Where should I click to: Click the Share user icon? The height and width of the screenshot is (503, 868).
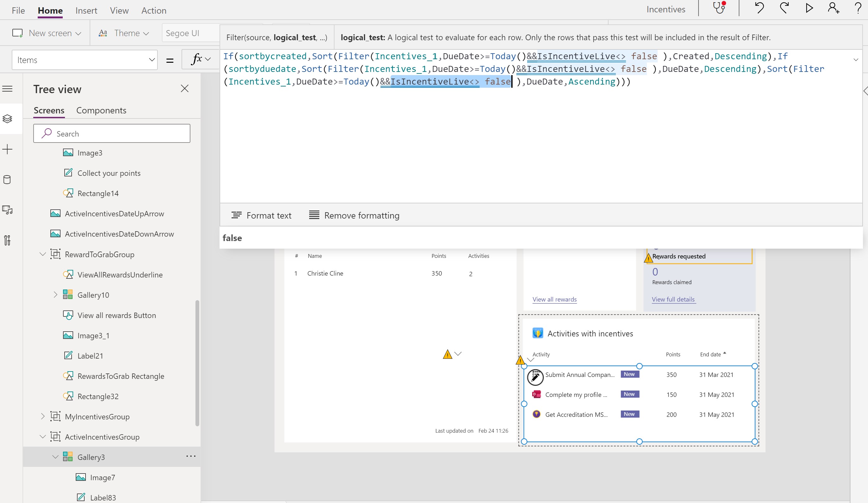click(x=833, y=8)
